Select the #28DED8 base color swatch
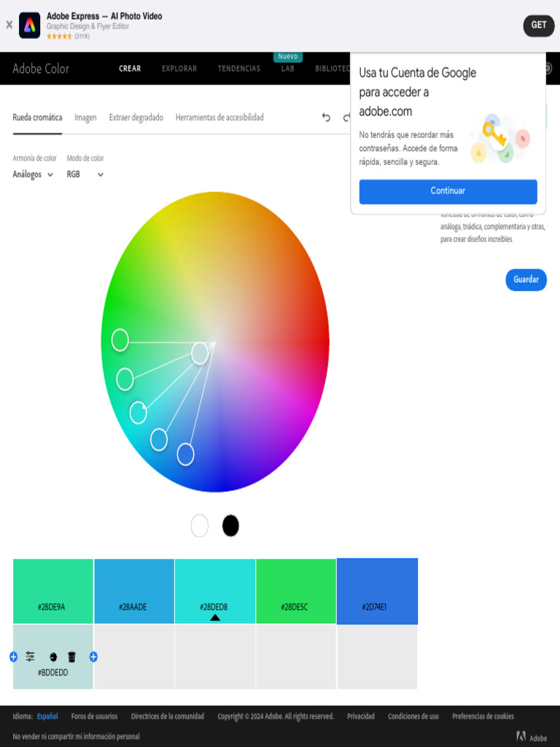Viewport: 560px width, 747px height. coord(215,591)
